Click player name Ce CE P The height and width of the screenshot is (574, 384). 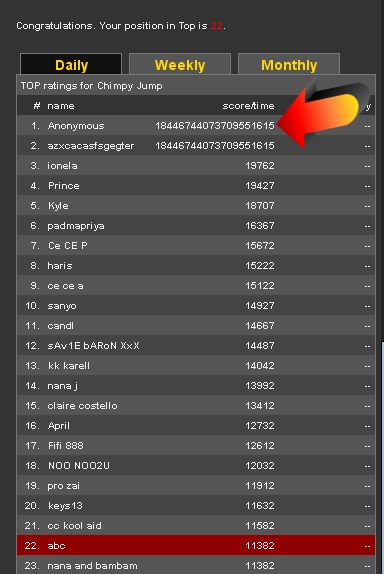click(68, 246)
